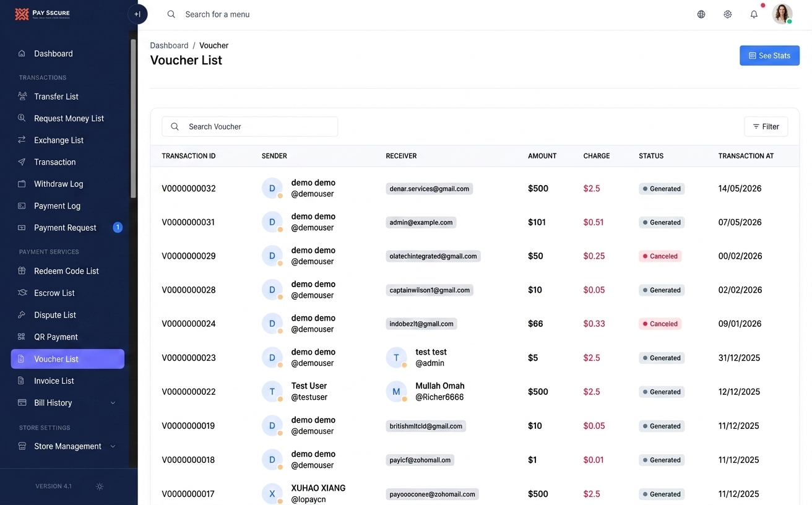This screenshot has width=812, height=505.
Task: Click the Dashboard home icon
Action: (x=22, y=54)
